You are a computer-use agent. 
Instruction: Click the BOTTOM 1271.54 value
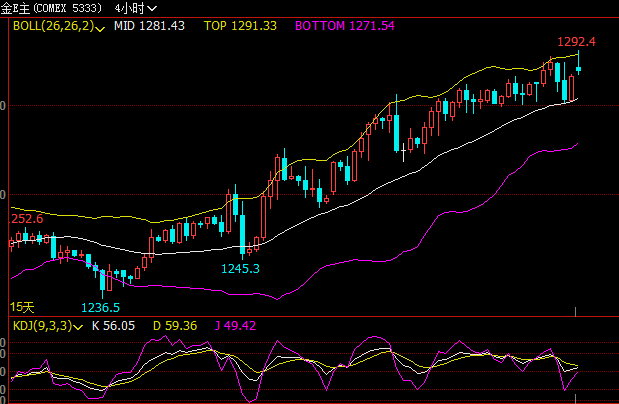pos(345,26)
